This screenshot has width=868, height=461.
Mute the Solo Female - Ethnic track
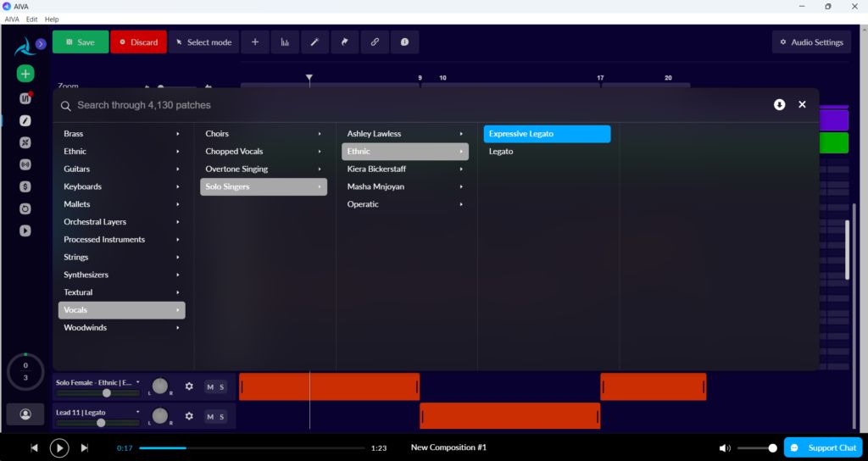coord(210,386)
